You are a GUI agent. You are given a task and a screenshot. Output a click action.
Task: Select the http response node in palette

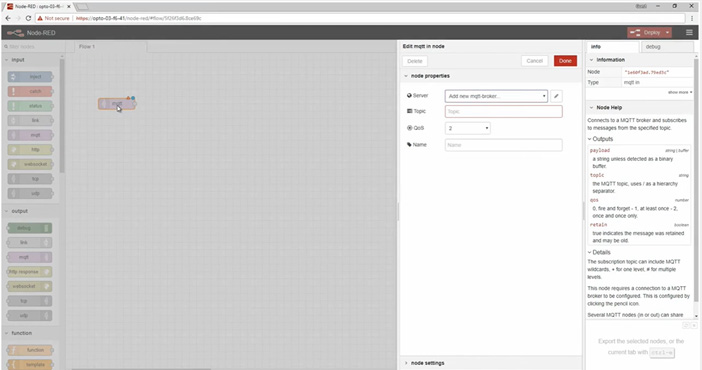[x=30, y=271]
